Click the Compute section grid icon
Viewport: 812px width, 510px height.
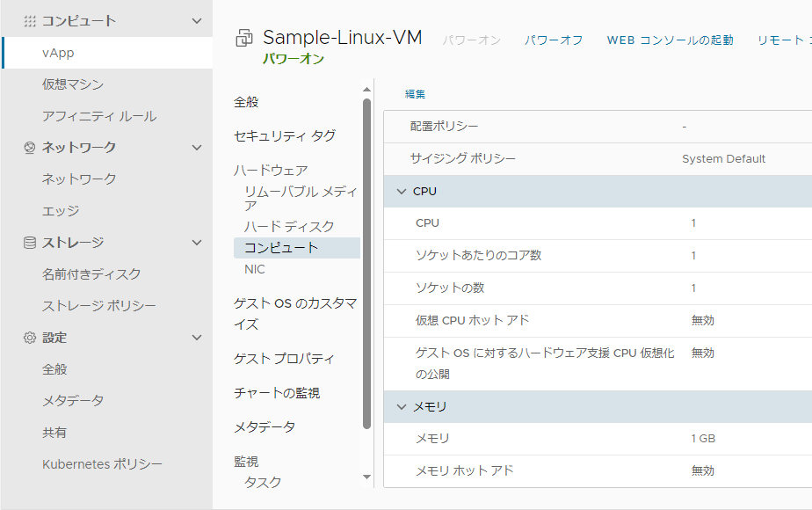point(30,21)
